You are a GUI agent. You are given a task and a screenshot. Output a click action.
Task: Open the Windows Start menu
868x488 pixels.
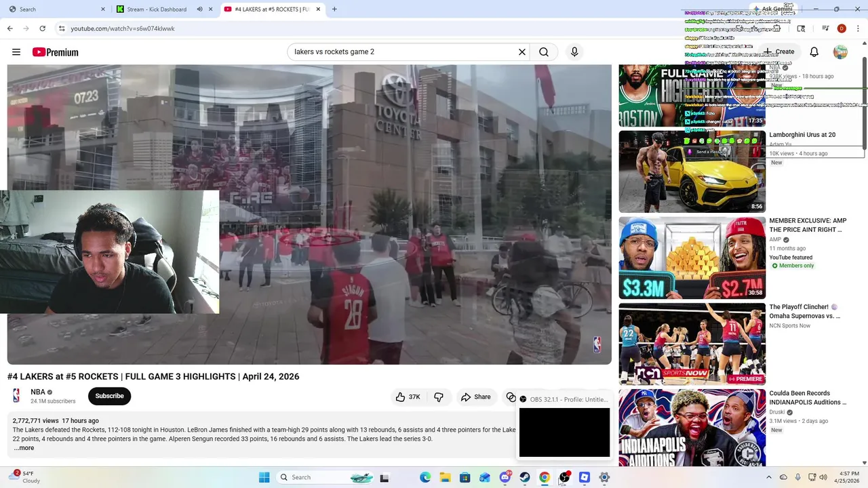click(x=264, y=477)
